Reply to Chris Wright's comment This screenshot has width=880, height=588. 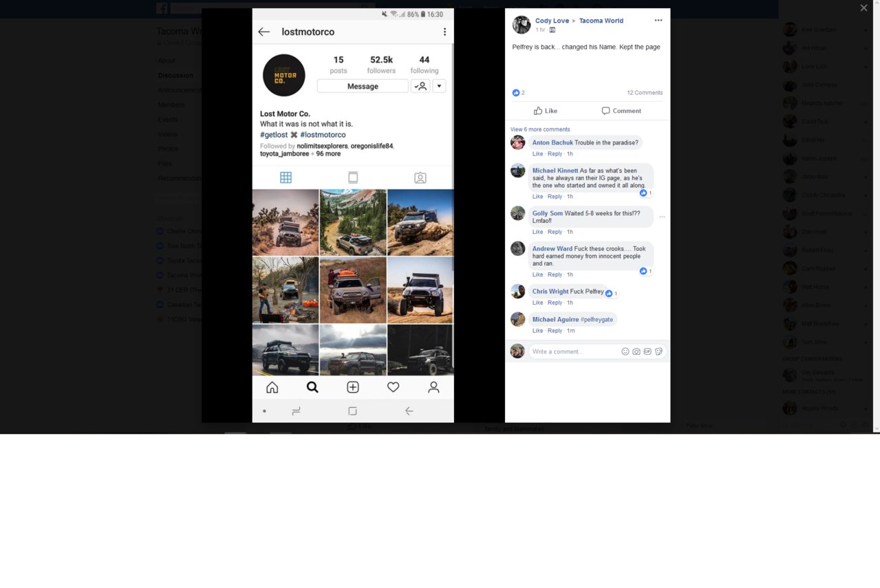[555, 303]
